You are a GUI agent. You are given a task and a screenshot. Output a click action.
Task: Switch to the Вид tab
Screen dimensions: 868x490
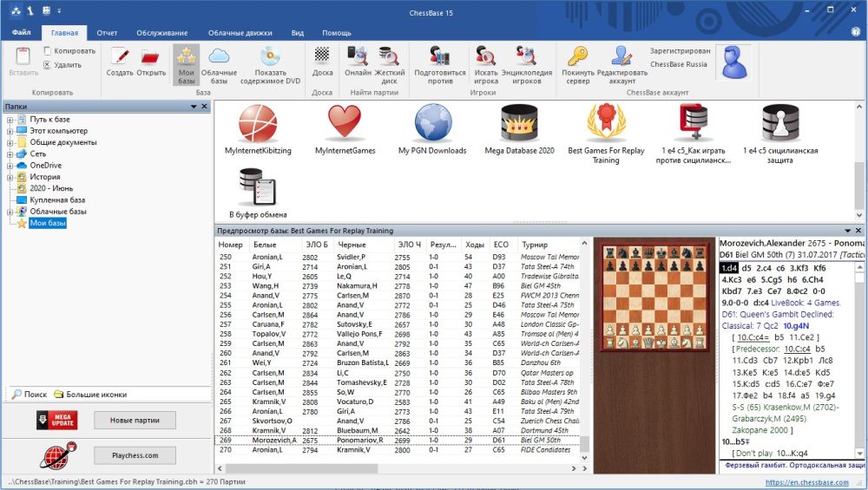[x=297, y=33]
